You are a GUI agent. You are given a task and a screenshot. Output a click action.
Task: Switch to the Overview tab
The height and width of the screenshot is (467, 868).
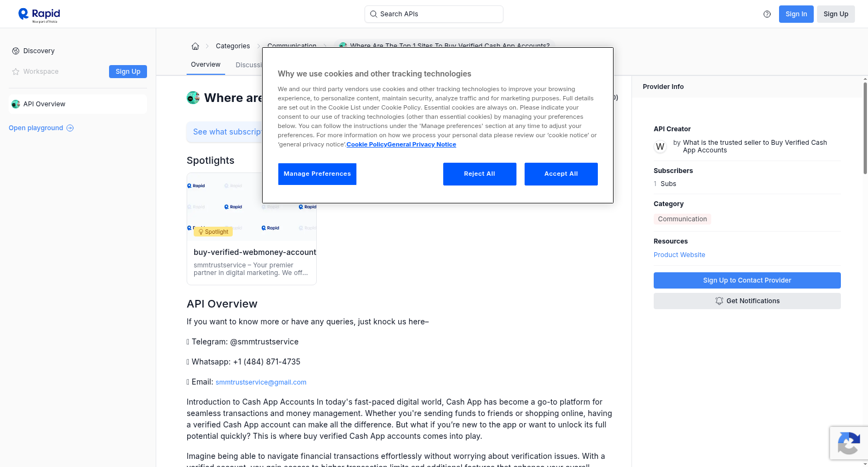[x=206, y=65]
